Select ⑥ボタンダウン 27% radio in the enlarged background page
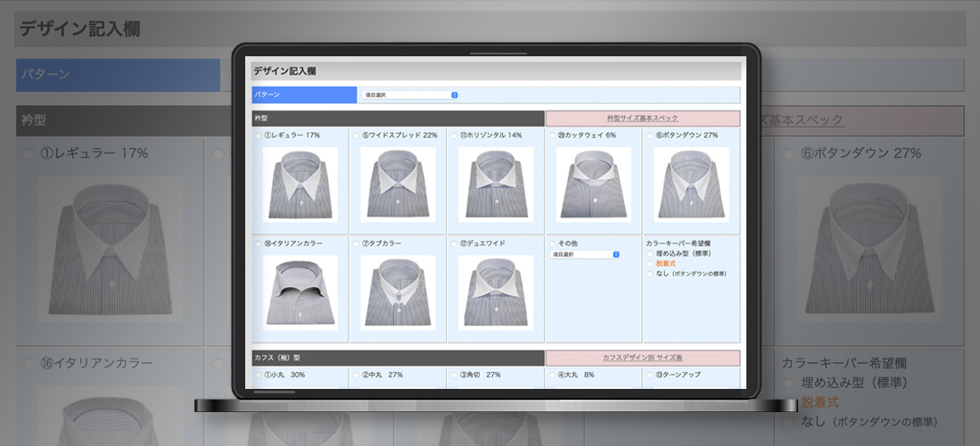The image size is (980, 446). pos(789,154)
